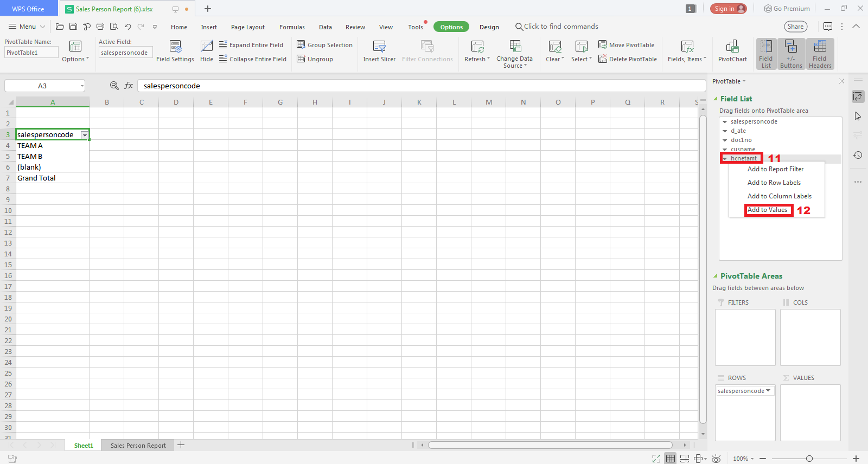Toggle Field Headers display

820,54
